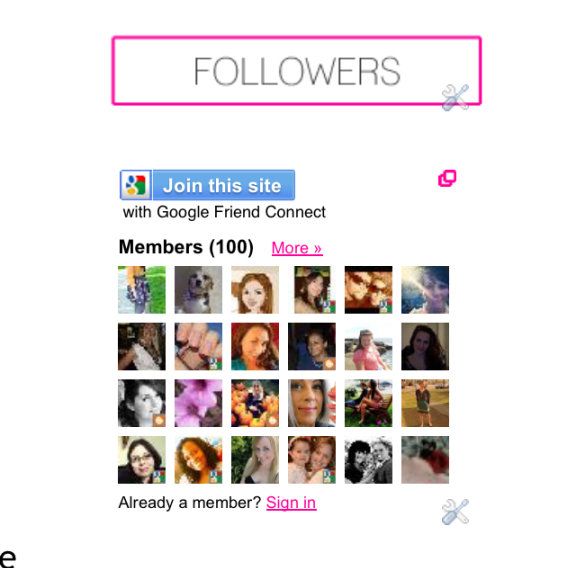Screen dimensions: 572x568
Task: Select the pumpkins photo member avatar
Action: [x=255, y=403]
